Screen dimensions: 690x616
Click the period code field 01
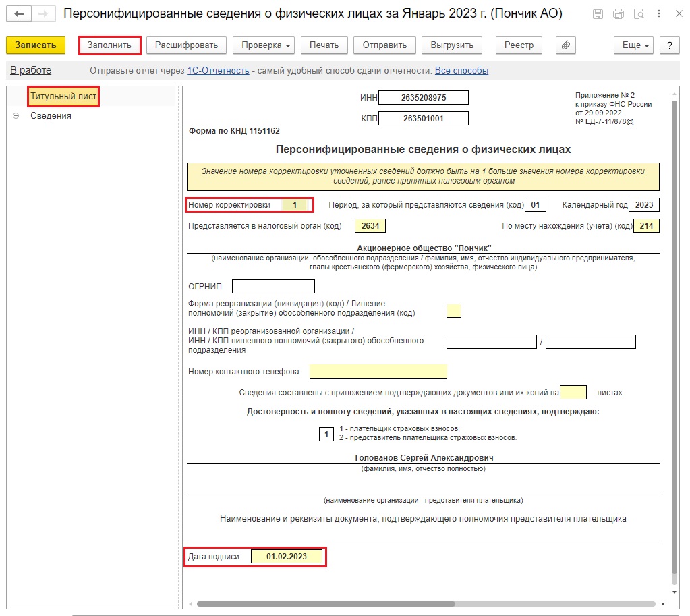pyautogui.click(x=535, y=205)
